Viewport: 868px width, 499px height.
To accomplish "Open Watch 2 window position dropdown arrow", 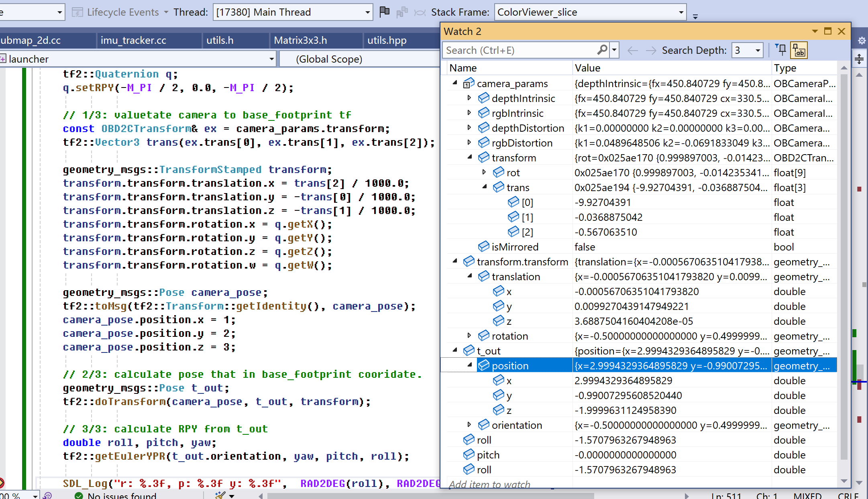I will pos(815,31).
